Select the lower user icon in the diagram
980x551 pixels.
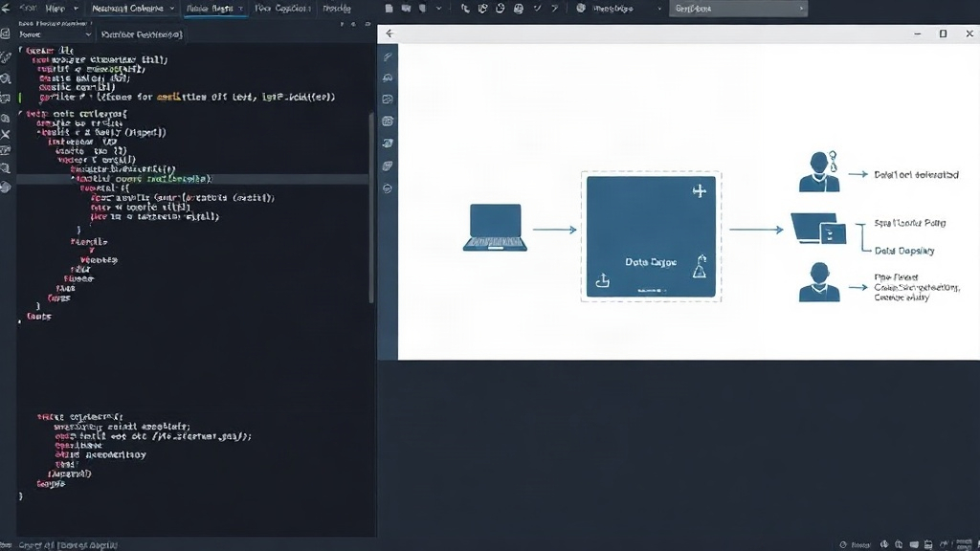(819, 282)
